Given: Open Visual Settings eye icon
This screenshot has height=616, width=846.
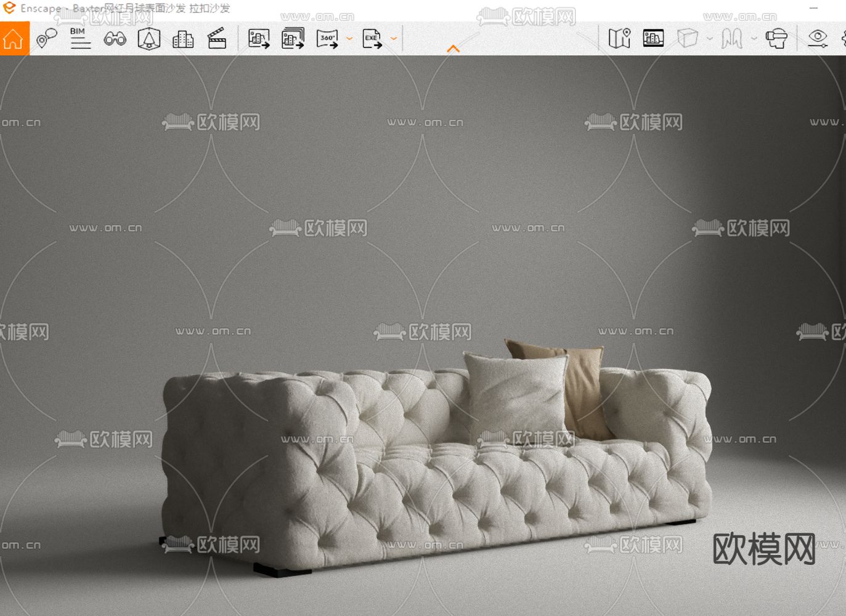Looking at the screenshot, I should pyautogui.click(x=818, y=38).
